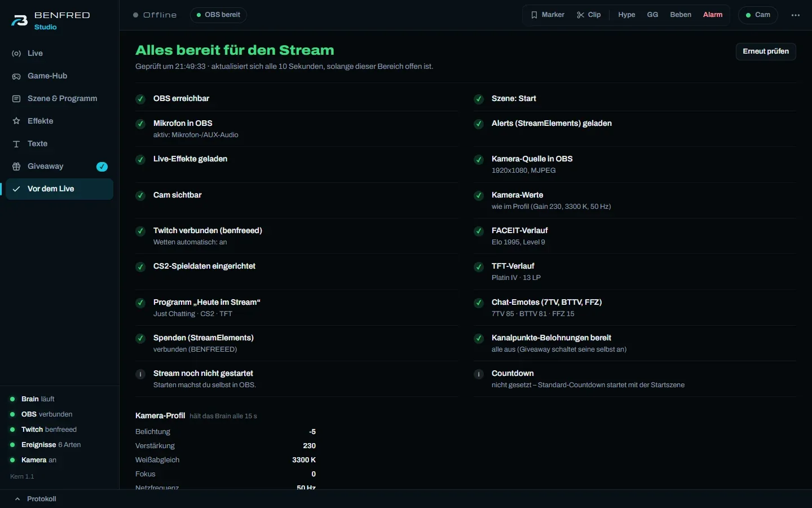812x508 pixels.
Task: Trigger the red Alarm effect
Action: (713, 15)
